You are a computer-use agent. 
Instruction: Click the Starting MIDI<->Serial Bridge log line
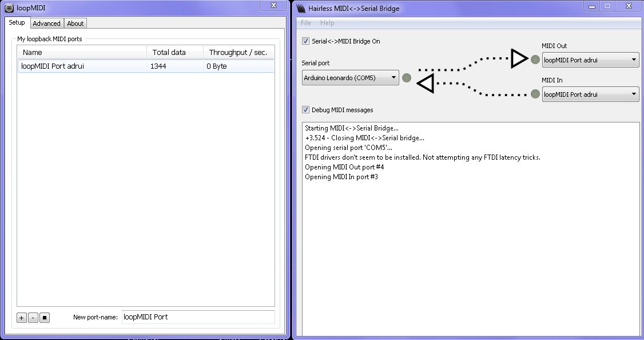coord(352,128)
